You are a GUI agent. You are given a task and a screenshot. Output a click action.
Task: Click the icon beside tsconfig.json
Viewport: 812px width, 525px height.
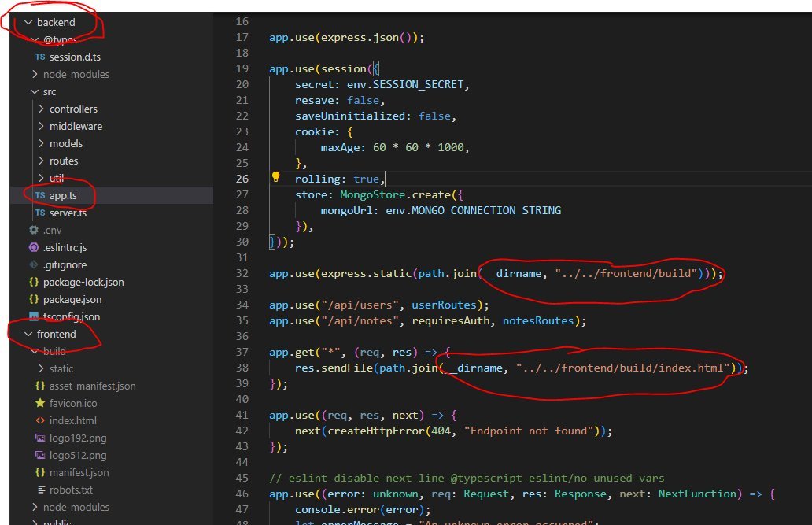[34, 316]
